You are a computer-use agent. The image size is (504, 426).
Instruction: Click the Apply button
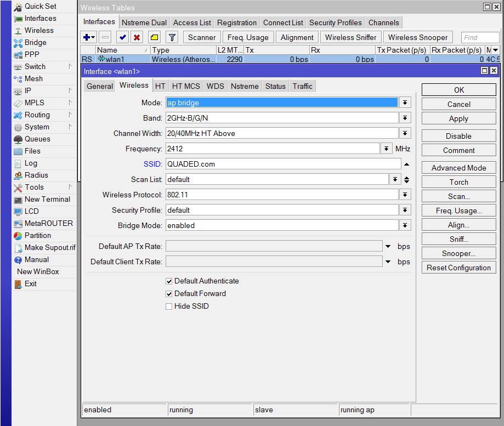coord(458,118)
